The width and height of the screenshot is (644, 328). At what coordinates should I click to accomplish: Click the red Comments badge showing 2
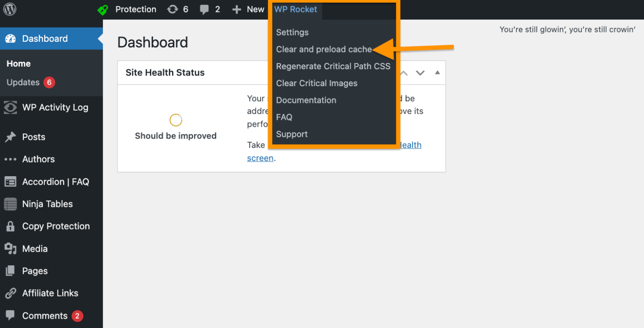pyautogui.click(x=77, y=316)
